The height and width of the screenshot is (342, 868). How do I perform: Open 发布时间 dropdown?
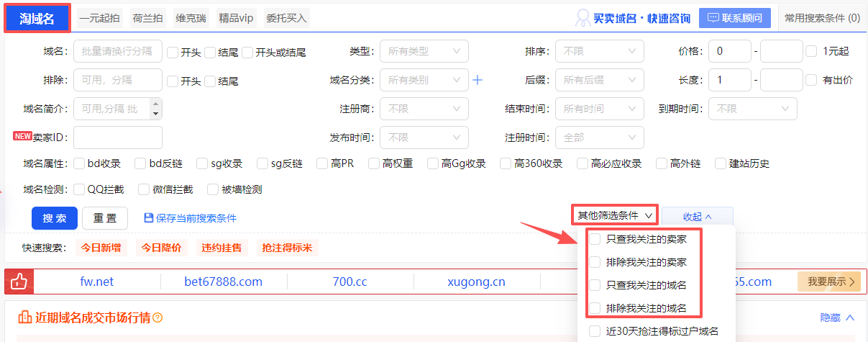pos(424,138)
